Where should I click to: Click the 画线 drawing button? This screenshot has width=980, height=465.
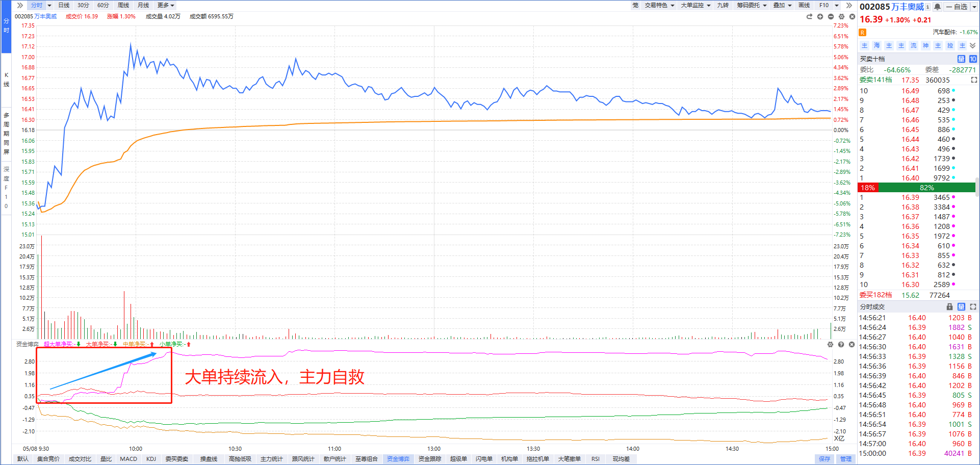click(x=804, y=5)
